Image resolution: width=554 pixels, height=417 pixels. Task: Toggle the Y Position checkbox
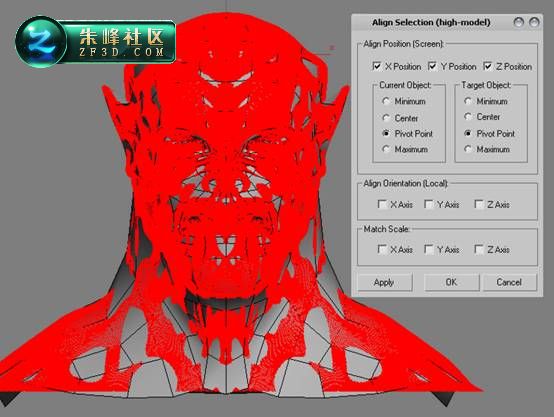point(432,66)
